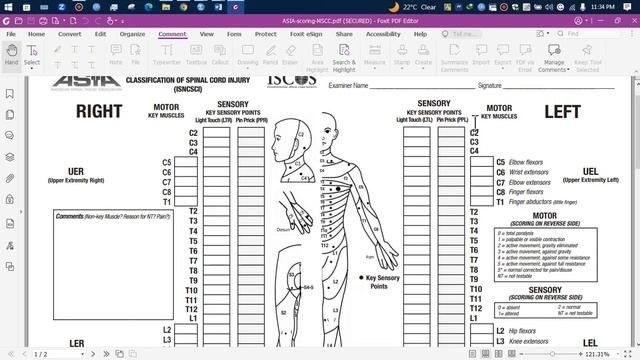Open the Create stamp tool

click(423, 55)
